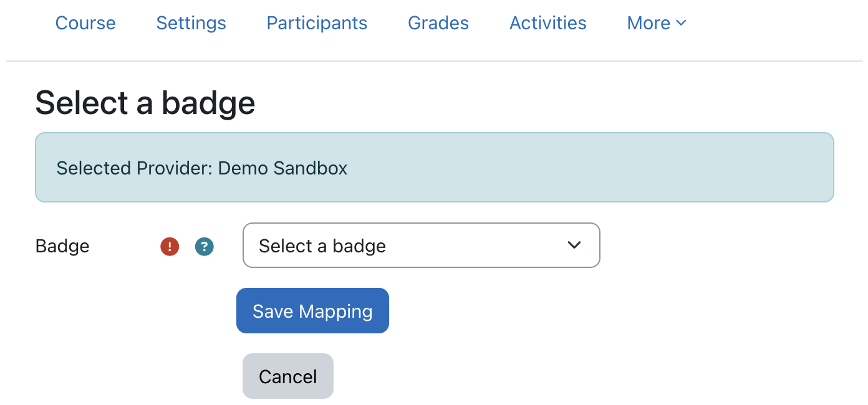Click the dropdown chevron on the badge selector
Viewport: 868px width, 405px height.
(574, 245)
